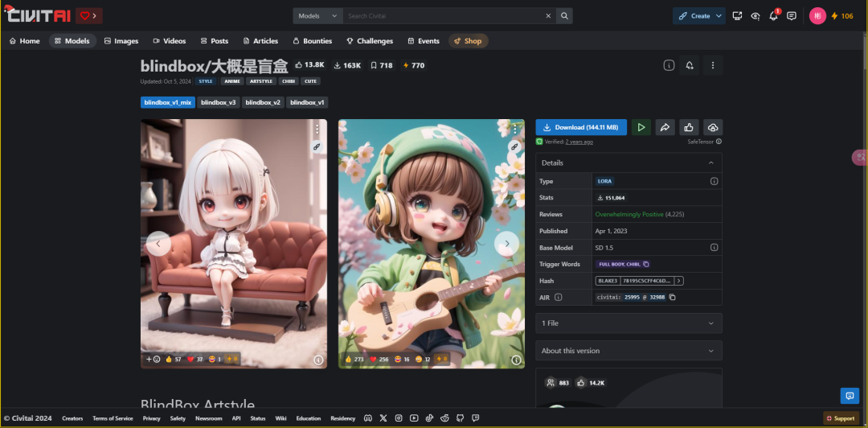Viewport: 868px width, 428px height.
Task: Show the next image in the carousel
Action: pyautogui.click(x=506, y=244)
